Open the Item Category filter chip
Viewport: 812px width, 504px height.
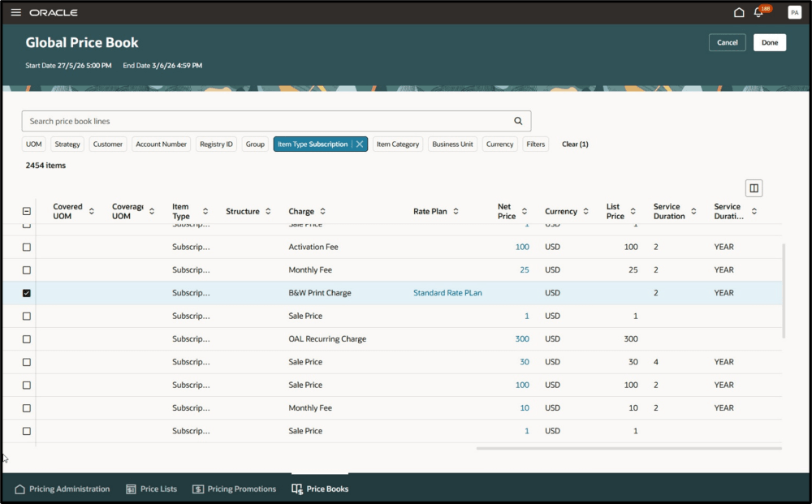[x=398, y=144]
